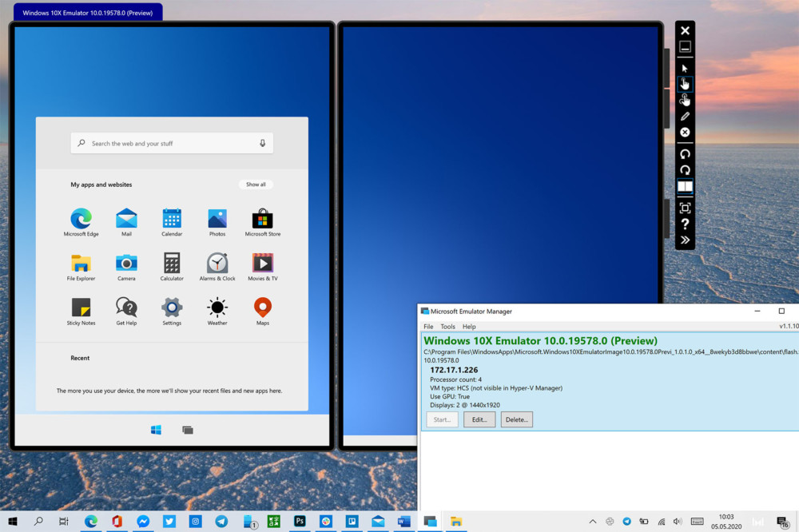Open File menu in Emulator Manager

pyautogui.click(x=428, y=327)
